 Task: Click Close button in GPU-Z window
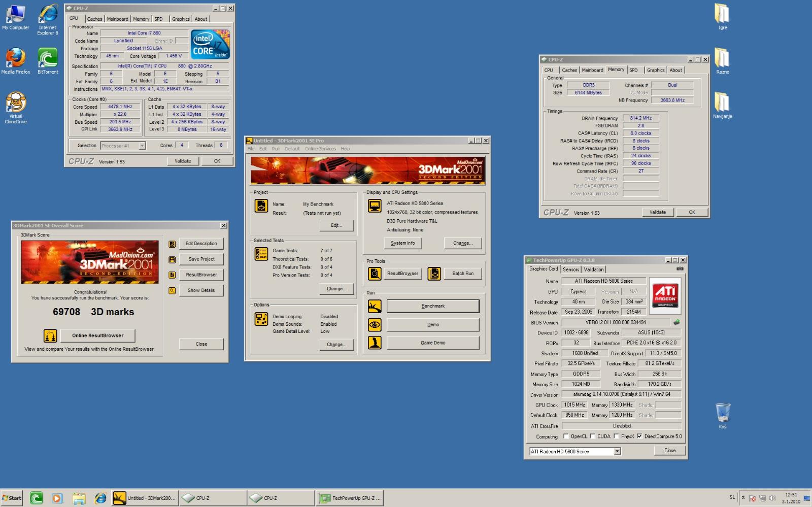pos(670,451)
